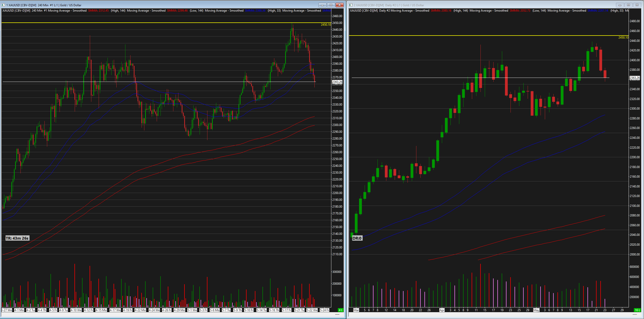Viewport: 644px width, 319px height.
Task: Click the '4-22 Mo' date label on left chart
Action: 140,310
